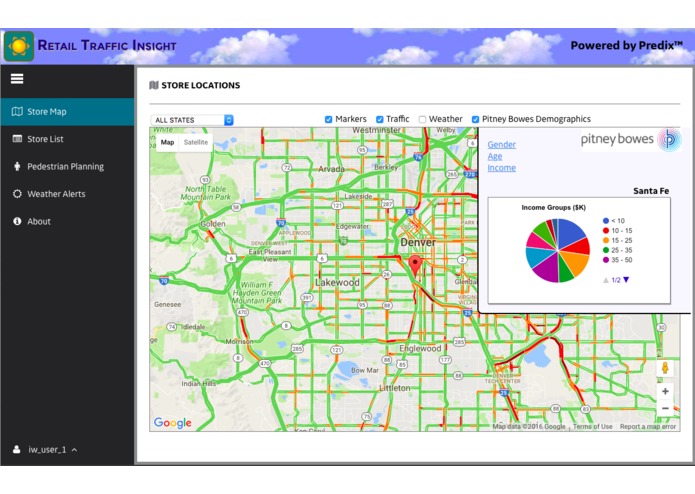Toggle the Markers checkbox
The height and width of the screenshot is (494, 695).
328,119
